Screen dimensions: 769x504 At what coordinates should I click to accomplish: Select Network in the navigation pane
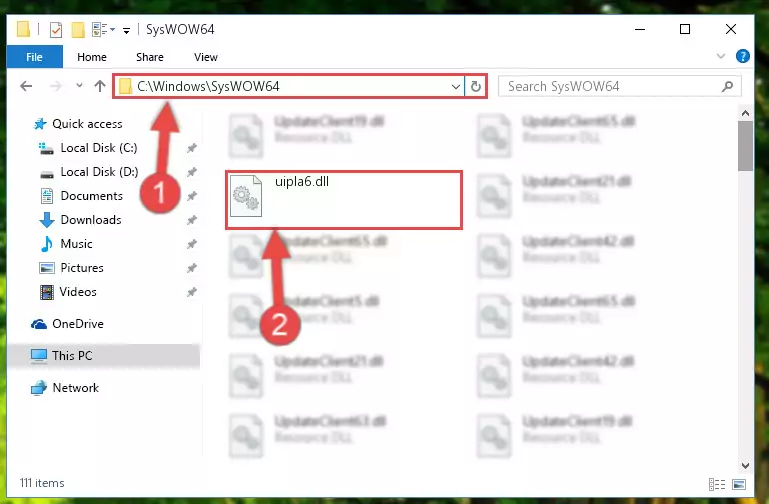(76, 388)
